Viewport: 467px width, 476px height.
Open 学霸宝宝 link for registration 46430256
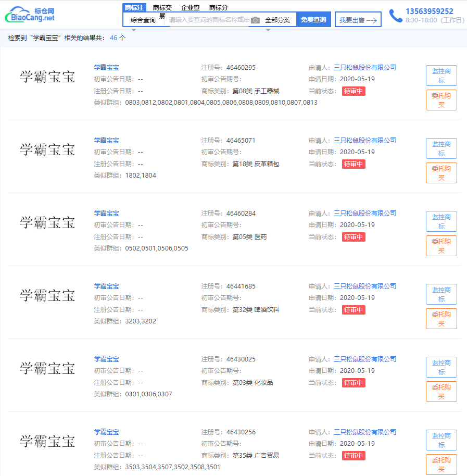pyautogui.click(x=107, y=432)
